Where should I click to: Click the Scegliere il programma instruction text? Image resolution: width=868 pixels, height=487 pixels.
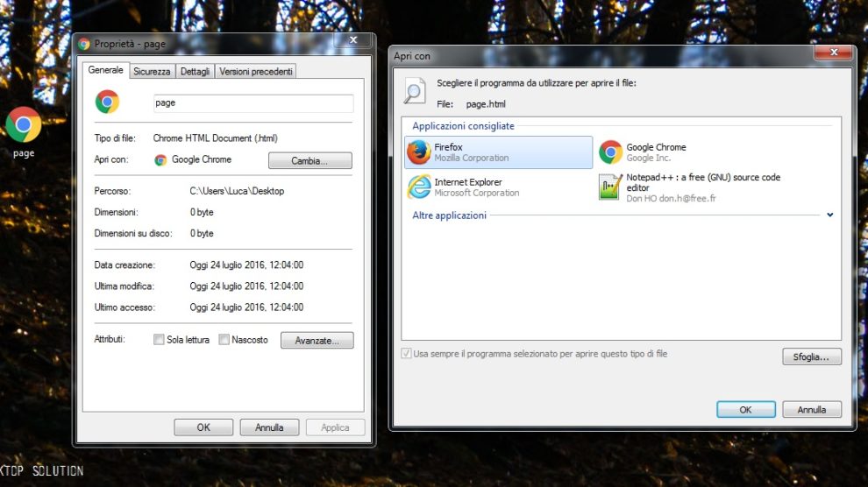pos(537,83)
